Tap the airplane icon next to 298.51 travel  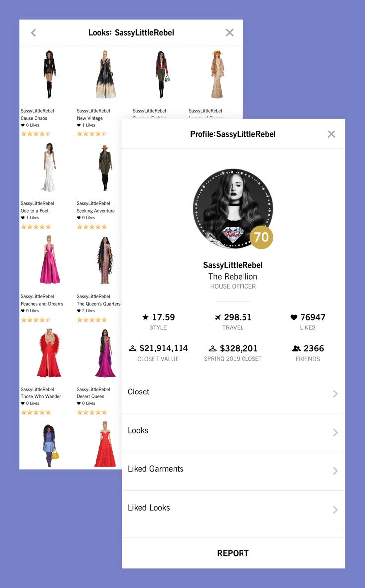[218, 317]
